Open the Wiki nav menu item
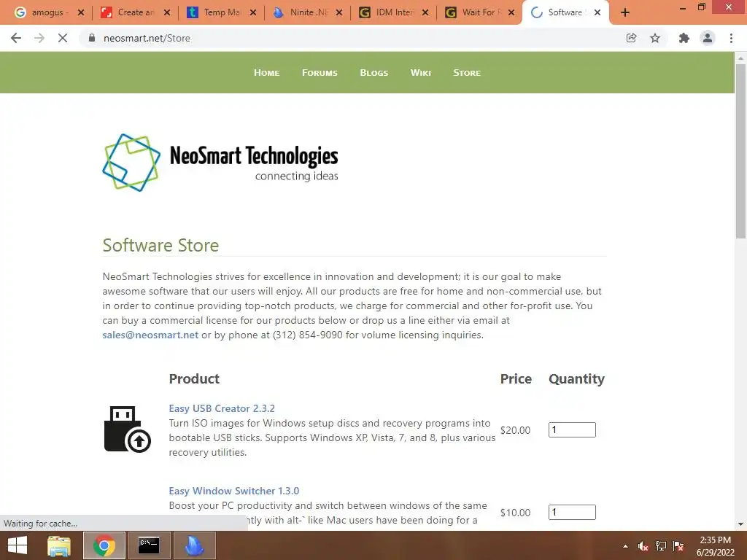The width and height of the screenshot is (747, 560). [x=421, y=73]
